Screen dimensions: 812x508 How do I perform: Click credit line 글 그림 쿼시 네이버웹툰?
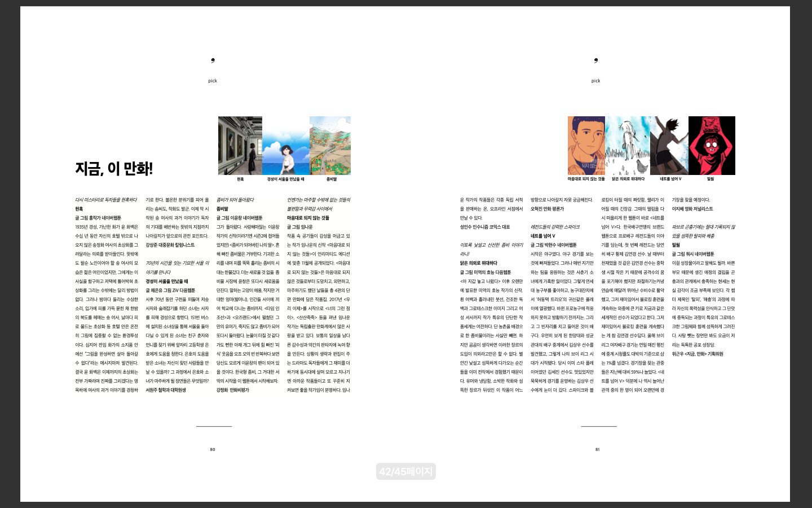coord(693,254)
